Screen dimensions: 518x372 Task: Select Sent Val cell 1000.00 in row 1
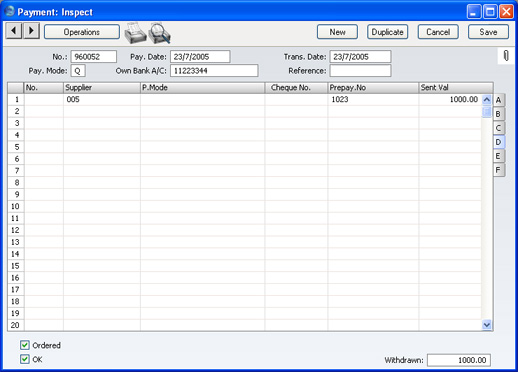(x=450, y=99)
